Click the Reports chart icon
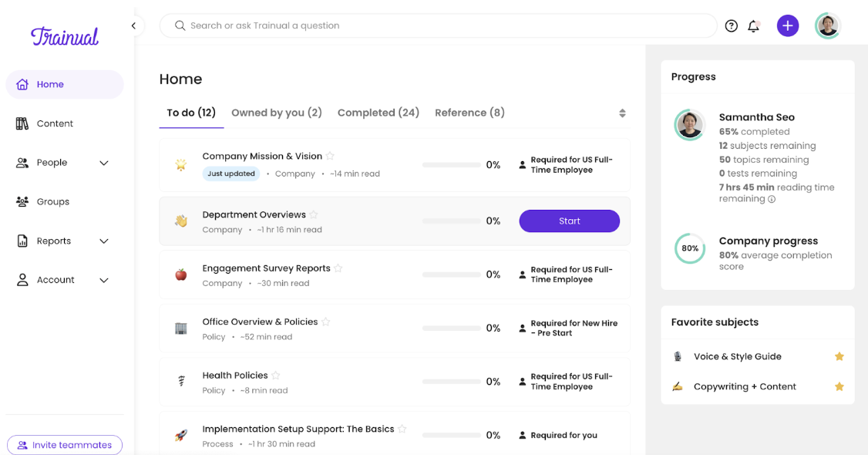868x455 pixels. coord(22,241)
